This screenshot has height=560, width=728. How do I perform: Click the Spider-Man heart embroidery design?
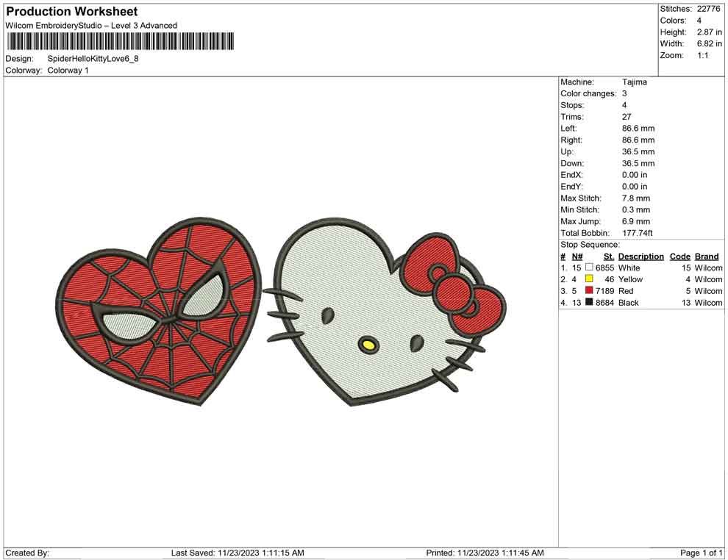click(x=158, y=310)
